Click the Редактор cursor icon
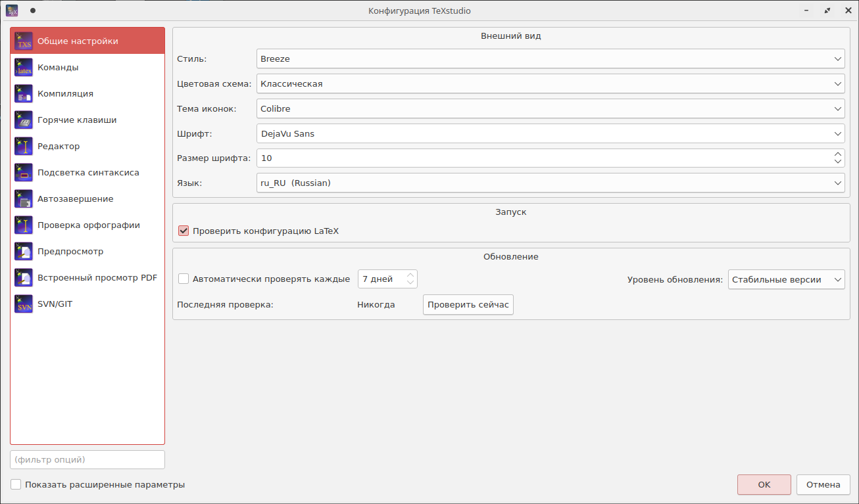859x504 pixels. point(24,146)
